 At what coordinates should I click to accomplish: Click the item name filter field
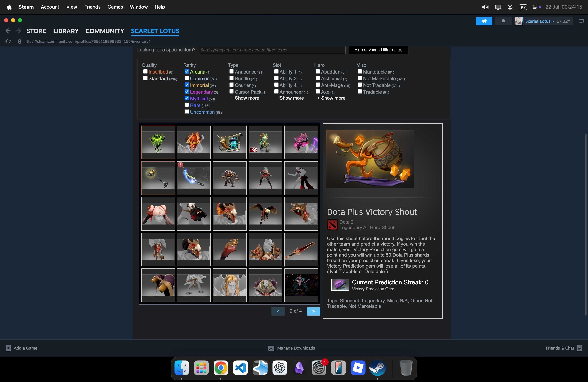272,50
